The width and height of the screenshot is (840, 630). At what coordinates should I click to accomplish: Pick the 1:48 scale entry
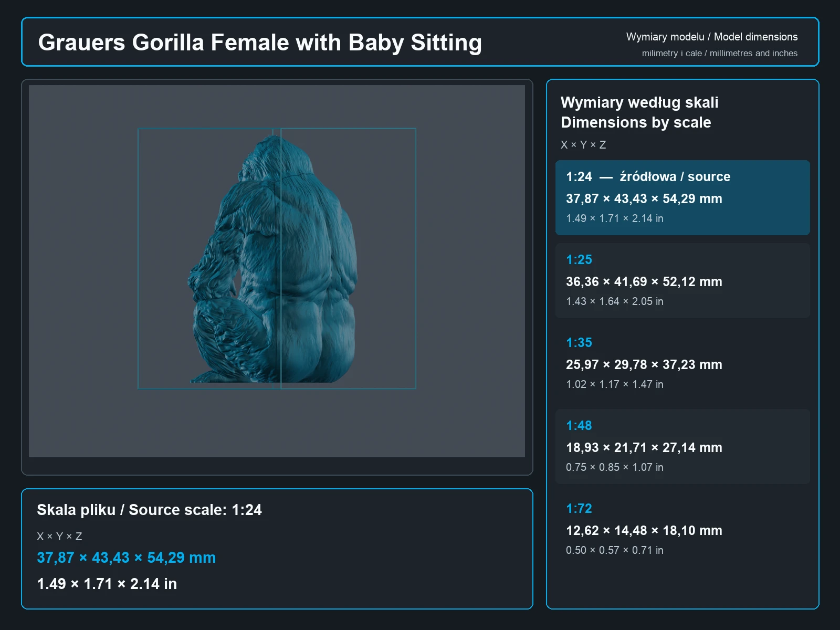[x=682, y=446]
